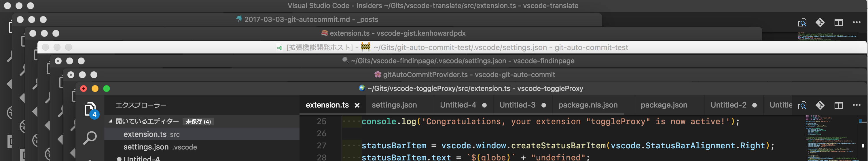Click statusBarItem.text on line 28

[406, 157]
